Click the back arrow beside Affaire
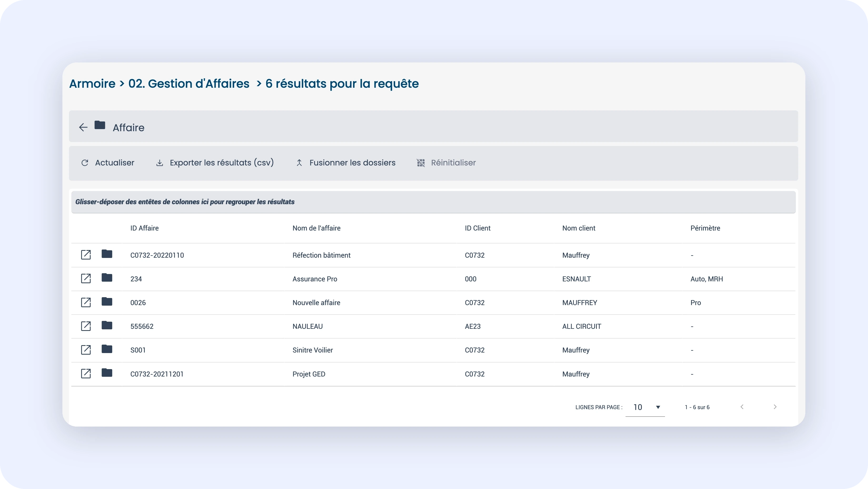 83,127
